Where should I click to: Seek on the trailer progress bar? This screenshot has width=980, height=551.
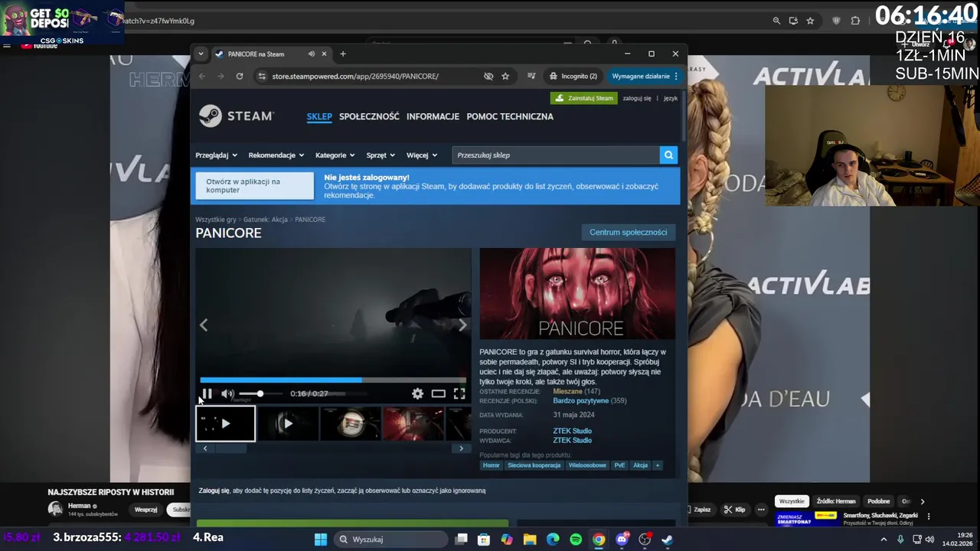click(x=332, y=380)
